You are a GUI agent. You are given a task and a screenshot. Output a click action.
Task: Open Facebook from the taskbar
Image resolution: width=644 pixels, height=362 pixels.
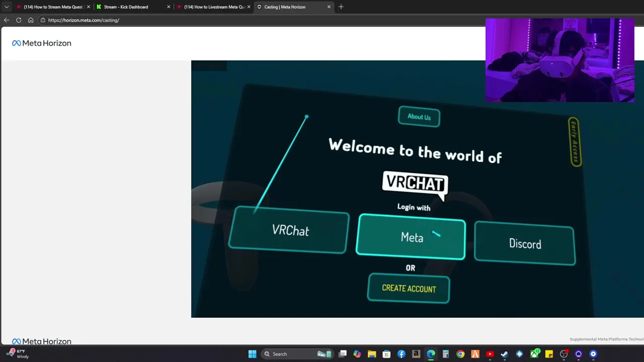(401, 354)
